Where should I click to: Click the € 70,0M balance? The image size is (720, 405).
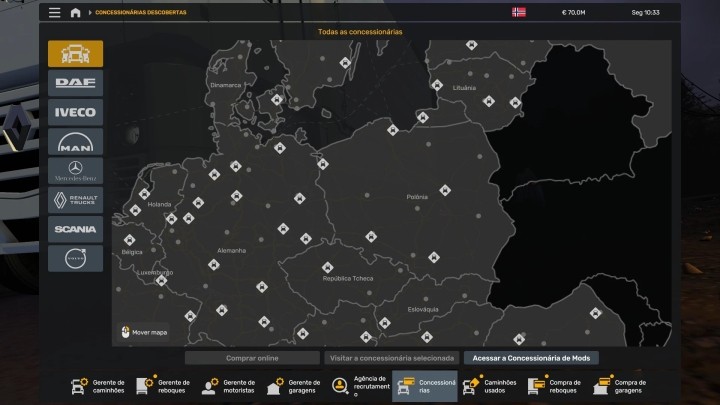[x=573, y=12]
